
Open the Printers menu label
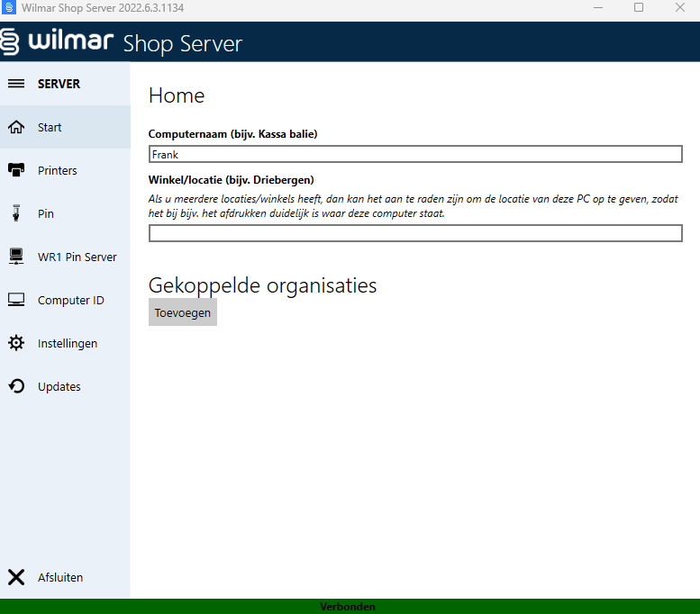click(58, 170)
